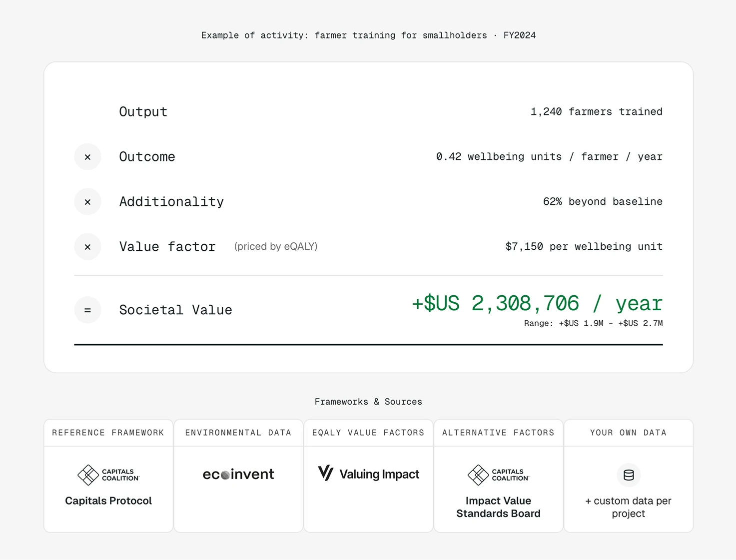Click the custom data per project text
736x560 pixels.
coord(629,507)
